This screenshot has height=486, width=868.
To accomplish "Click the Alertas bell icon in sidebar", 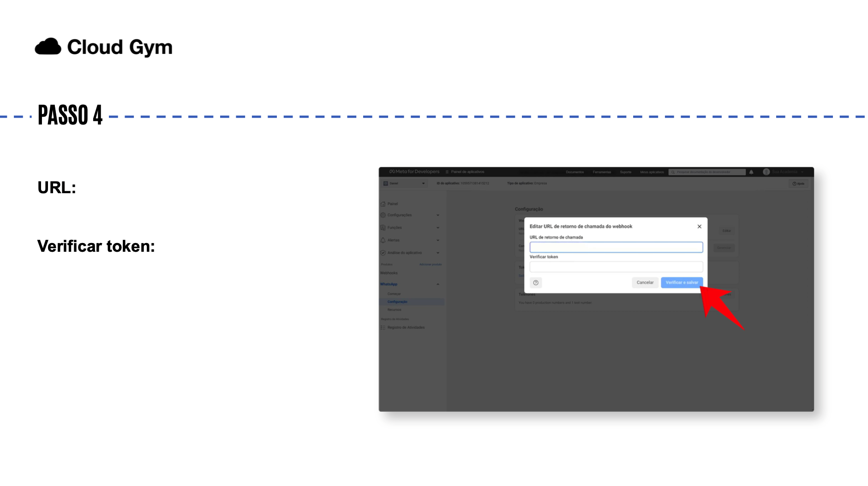I will click(383, 240).
